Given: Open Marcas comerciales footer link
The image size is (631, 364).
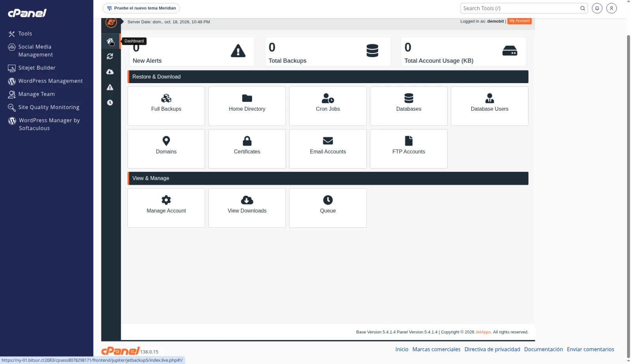Looking at the screenshot, I should tap(436, 349).
